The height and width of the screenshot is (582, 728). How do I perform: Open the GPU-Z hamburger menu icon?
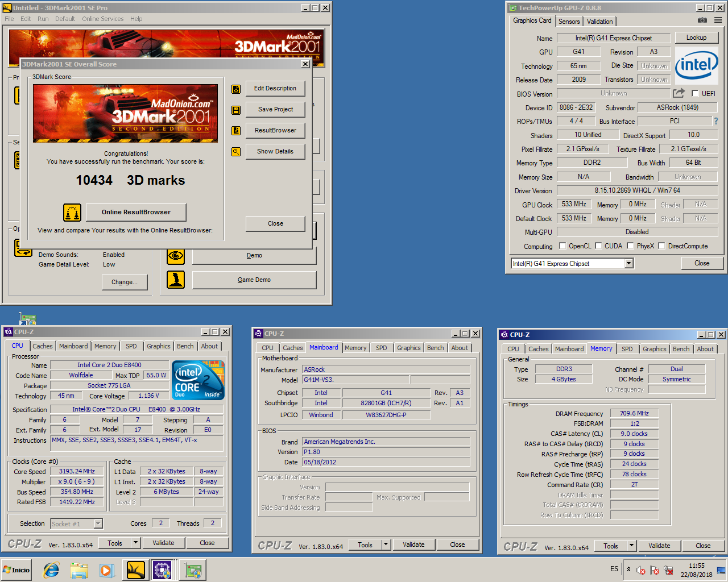[718, 20]
